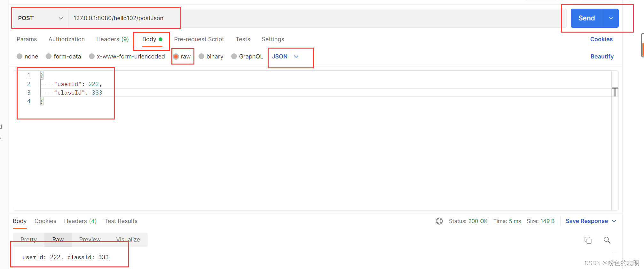Click the editor scrollbar thumb
Image resolution: width=644 pixels, height=269 pixels.
click(615, 92)
